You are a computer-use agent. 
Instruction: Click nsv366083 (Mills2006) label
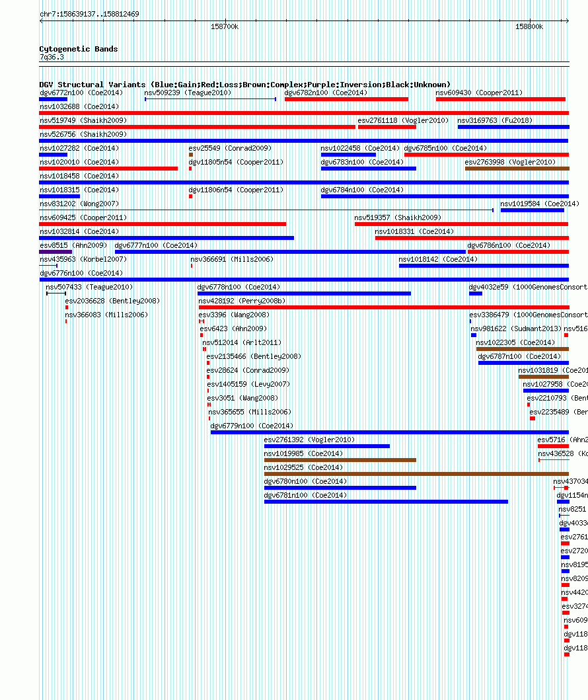[106, 314]
